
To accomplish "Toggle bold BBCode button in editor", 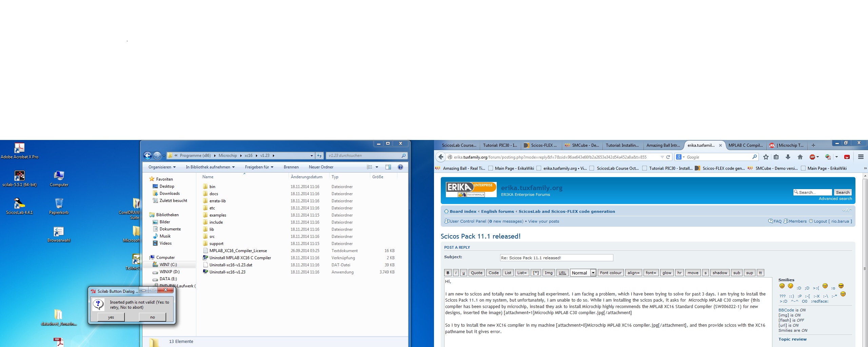I will pos(448,273).
